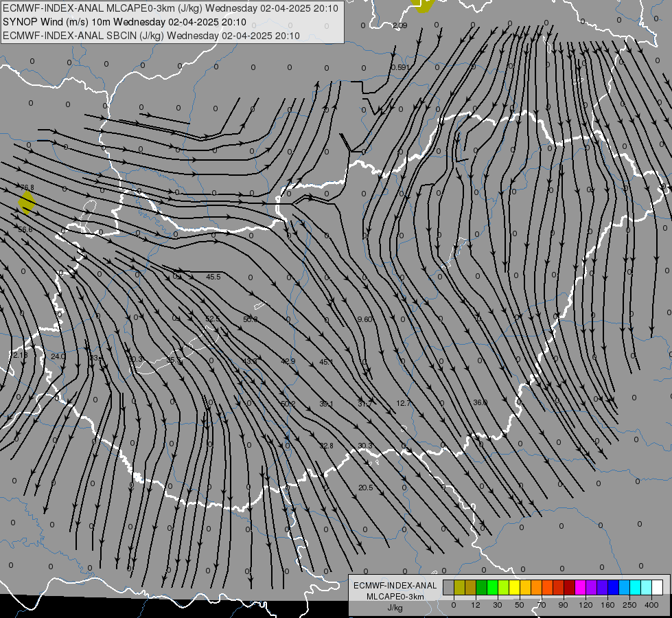Image resolution: width=672 pixels, height=618 pixels.
Task: Select the gray swatch in the legend
Action: pos(448,587)
